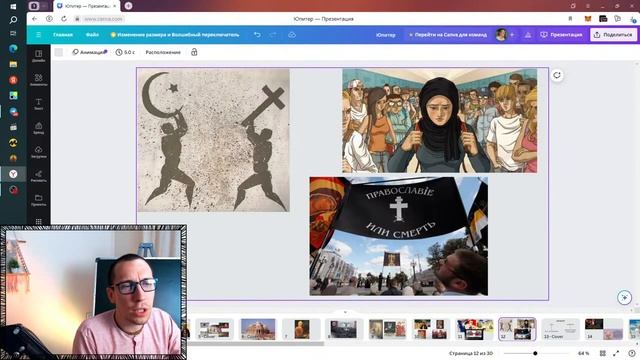
Task: Change the 5.0 s slide duration
Action: [x=125, y=52]
